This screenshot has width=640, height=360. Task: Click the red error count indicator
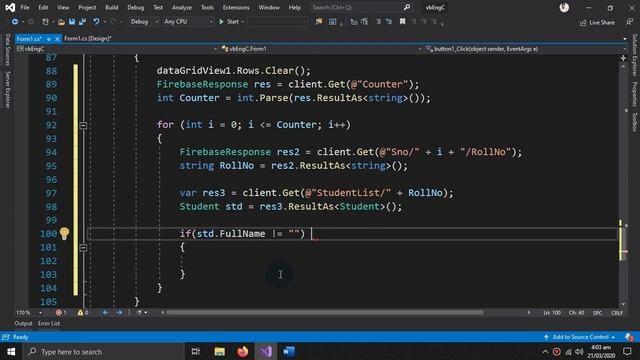click(61, 313)
